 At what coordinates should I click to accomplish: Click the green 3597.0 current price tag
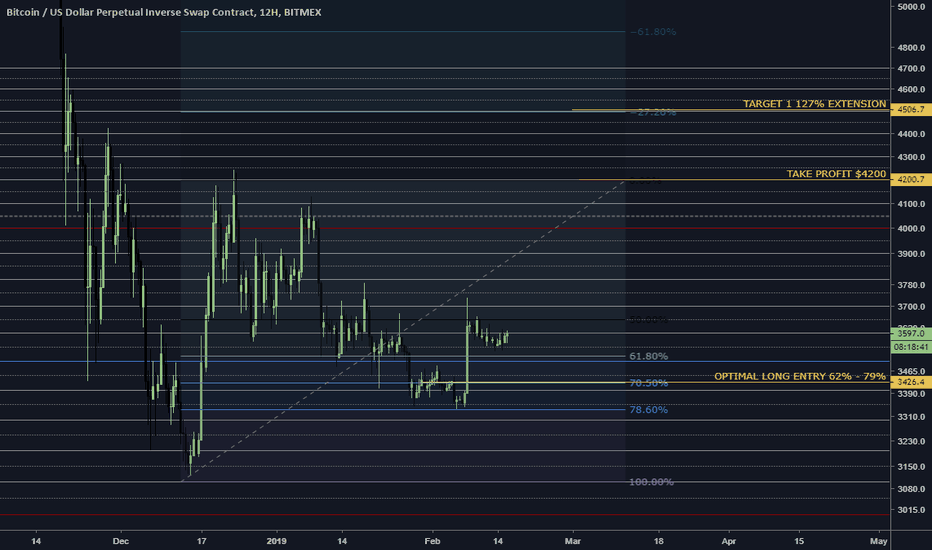tap(911, 334)
